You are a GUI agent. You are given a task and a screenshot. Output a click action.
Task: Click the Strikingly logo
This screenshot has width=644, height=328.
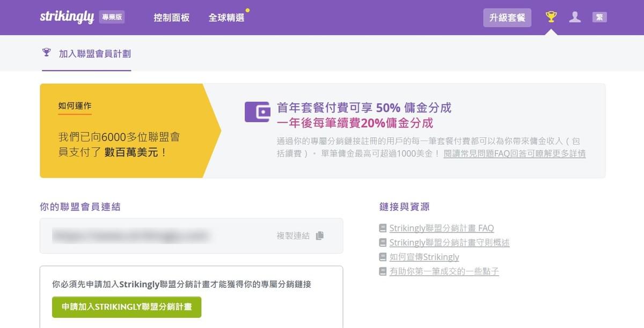(67, 17)
